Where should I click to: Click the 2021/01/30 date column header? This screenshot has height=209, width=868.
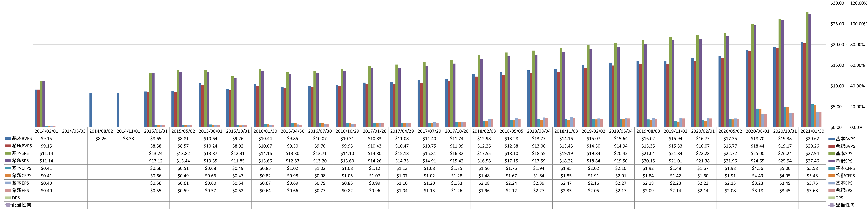[x=812, y=131]
